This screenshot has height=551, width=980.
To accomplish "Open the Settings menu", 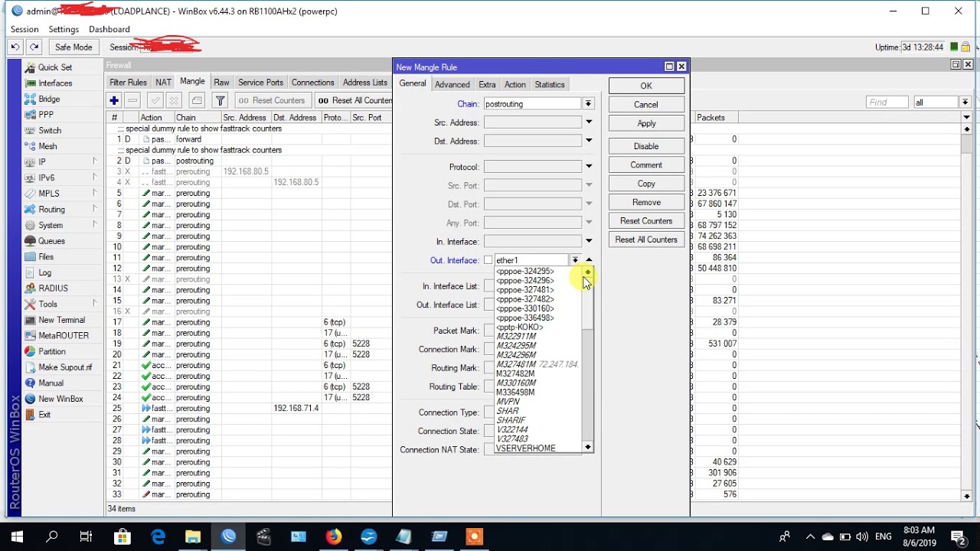I will click(x=64, y=29).
